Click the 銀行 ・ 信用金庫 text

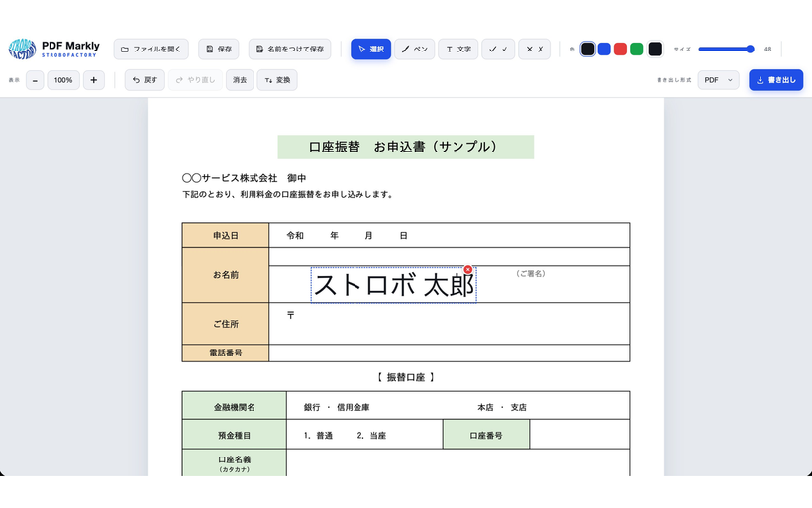tap(337, 408)
